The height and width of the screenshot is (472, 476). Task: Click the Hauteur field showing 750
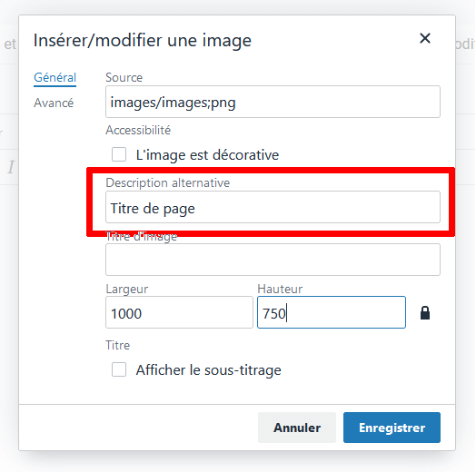332,312
